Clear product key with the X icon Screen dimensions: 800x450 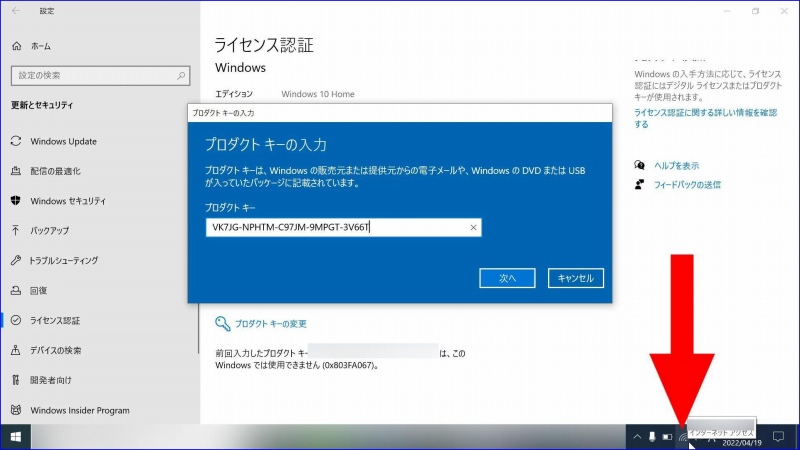[473, 228]
